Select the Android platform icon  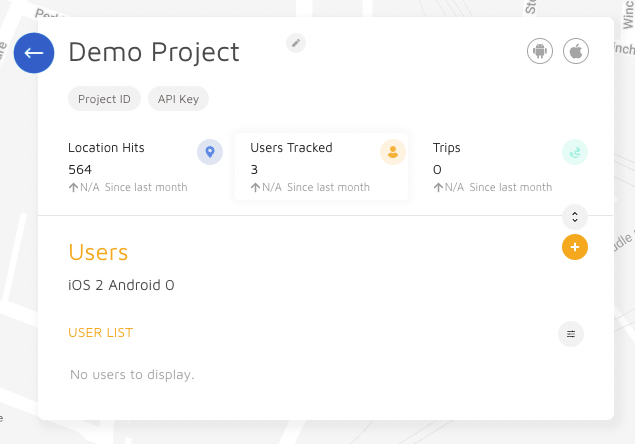(540, 51)
